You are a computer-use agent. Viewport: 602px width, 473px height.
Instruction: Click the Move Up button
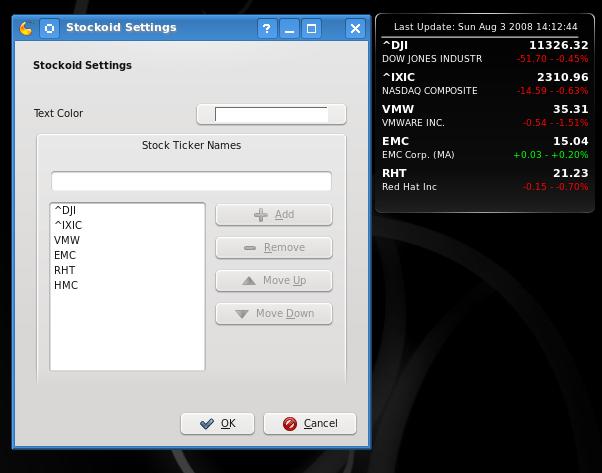click(274, 281)
